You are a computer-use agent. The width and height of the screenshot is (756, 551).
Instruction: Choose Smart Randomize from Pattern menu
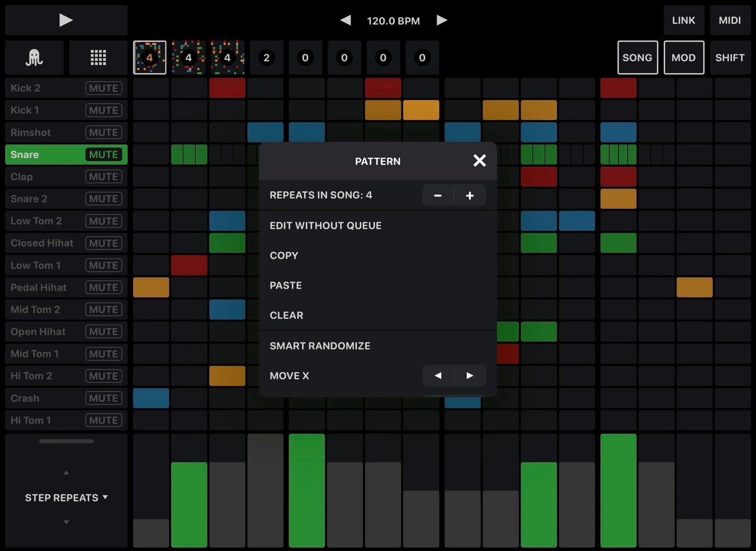[320, 346]
